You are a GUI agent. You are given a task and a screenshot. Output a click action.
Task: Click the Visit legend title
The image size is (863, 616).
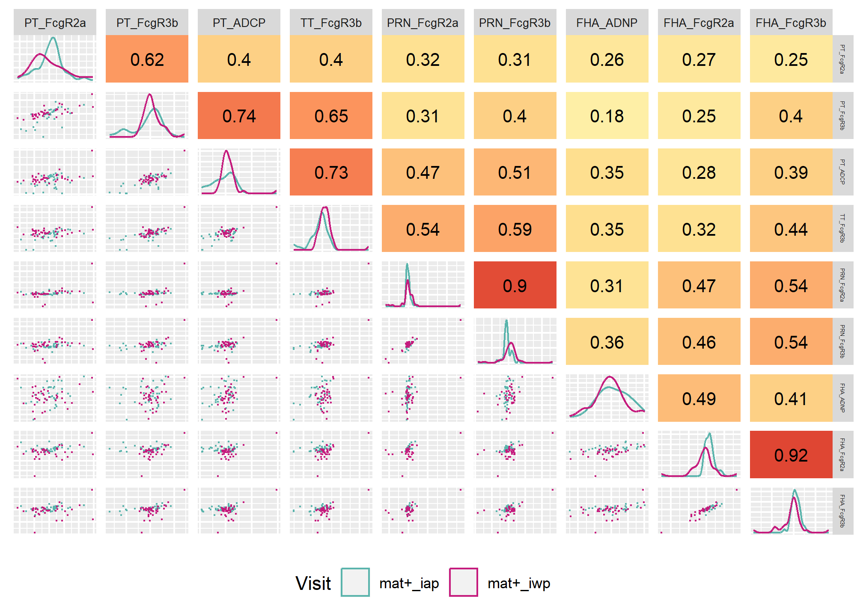click(x=313, y=583)
